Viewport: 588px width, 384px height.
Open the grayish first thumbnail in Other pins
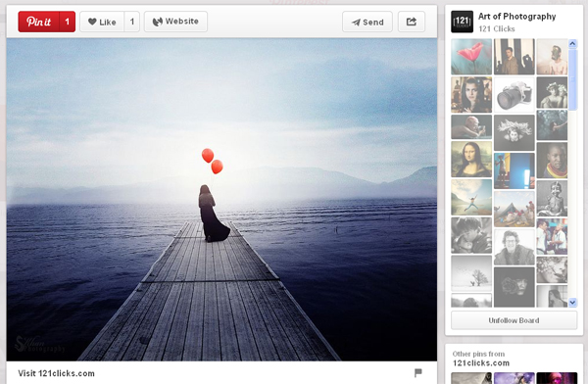471,378
